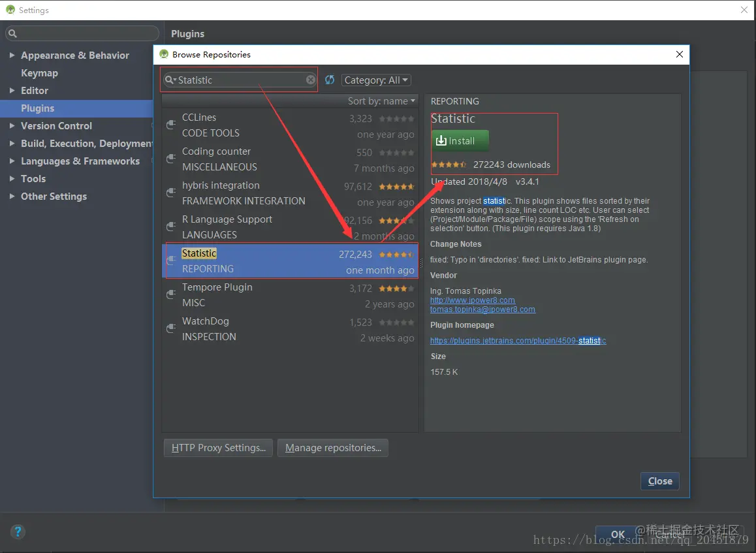
Task: Click the search magnifier icon in Browse Repositories
Action: (x=170, y=80)
